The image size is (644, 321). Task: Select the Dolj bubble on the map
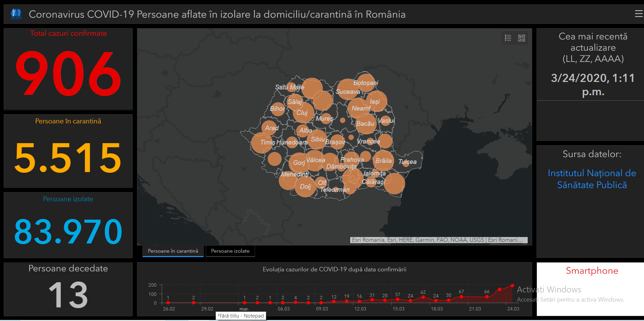coord(305,187)
